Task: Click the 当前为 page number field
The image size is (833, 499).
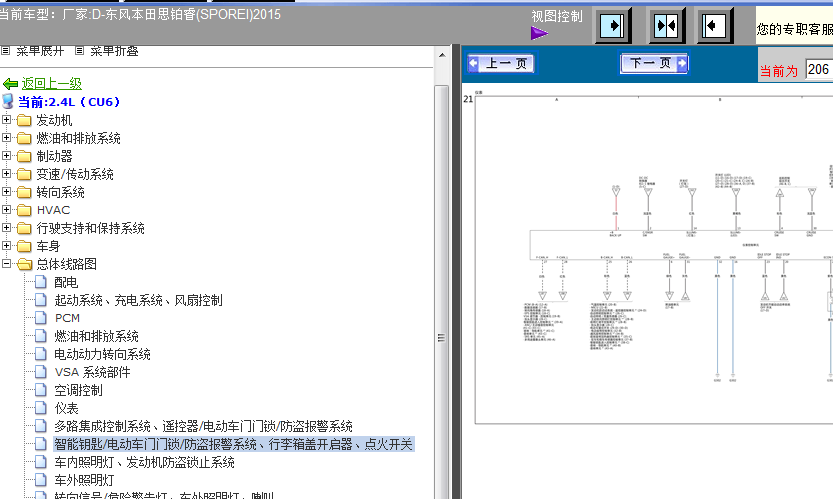Action: 819,70
